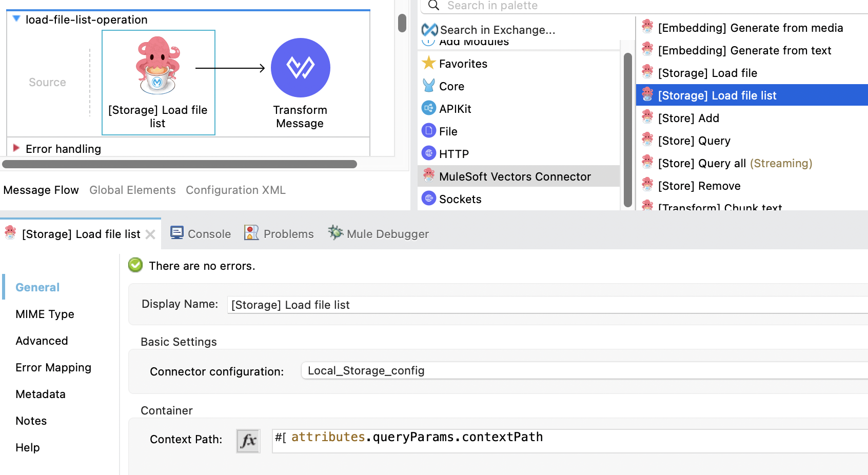The width and height of the screenshot is (868, 475).
Task: Select the Error Mapping section
Action: 53,367
